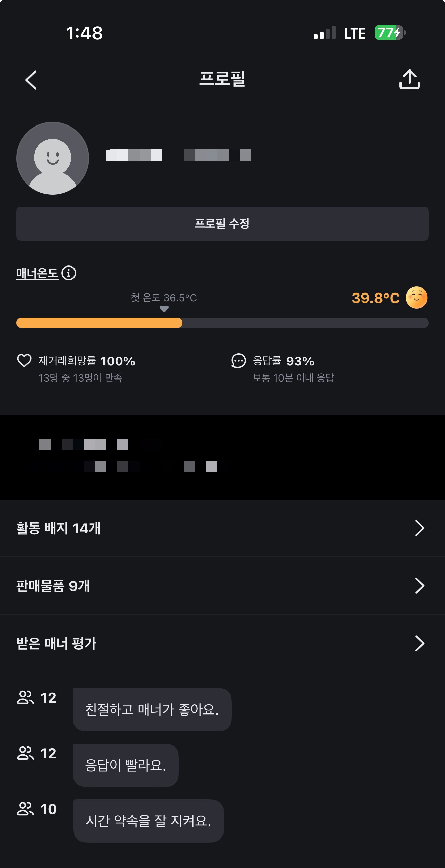Tap people icon next to 시간 약속을 잘 지켜요
This screenshot has height=868, width=445.
25,809
